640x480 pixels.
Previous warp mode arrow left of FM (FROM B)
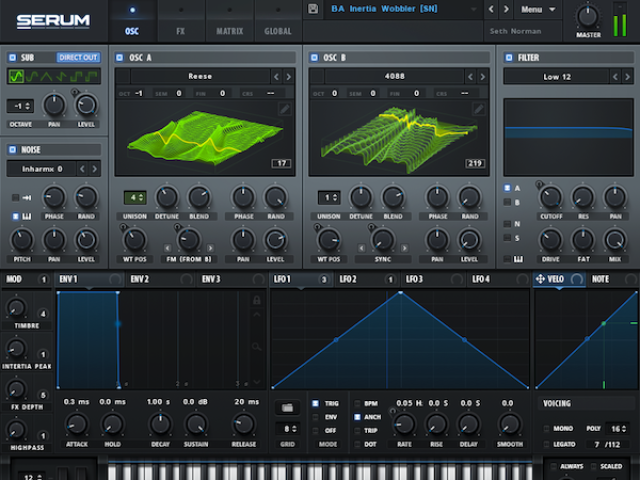click(168, 248)
